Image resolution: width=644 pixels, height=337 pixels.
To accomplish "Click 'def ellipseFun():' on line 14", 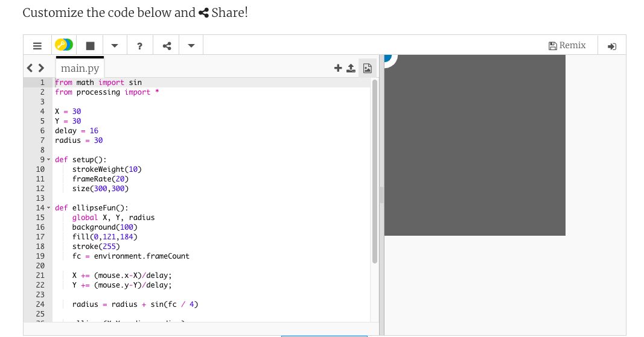I will (x=92, y=208).
